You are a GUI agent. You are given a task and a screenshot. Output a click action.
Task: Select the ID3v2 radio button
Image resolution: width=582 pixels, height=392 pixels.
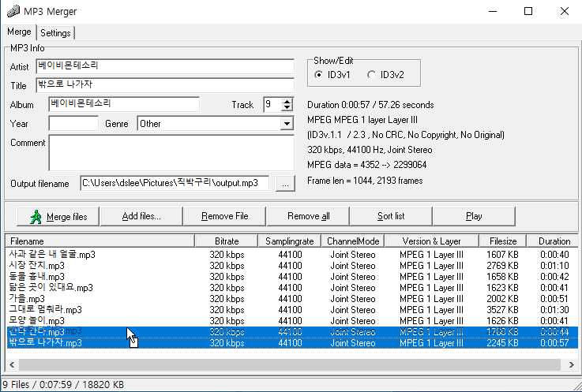point(372,75)
